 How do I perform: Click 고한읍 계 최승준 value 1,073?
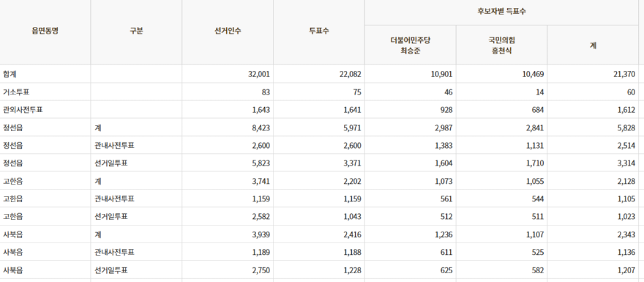(x=443, y=182)
